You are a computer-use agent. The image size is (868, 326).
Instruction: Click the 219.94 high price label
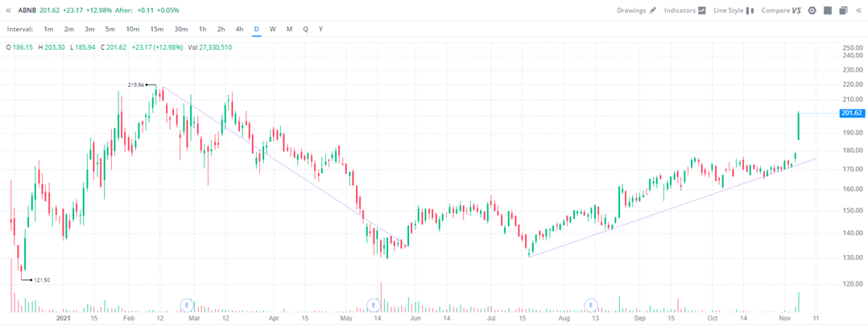pos(135,85)
